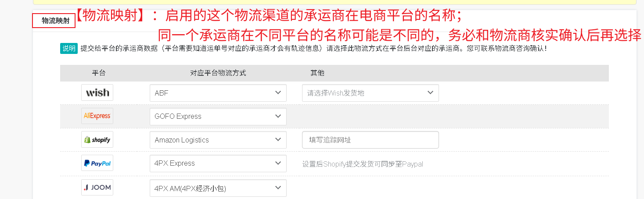Click the chevron arrow on ABF dropdown

click(277, 93)
